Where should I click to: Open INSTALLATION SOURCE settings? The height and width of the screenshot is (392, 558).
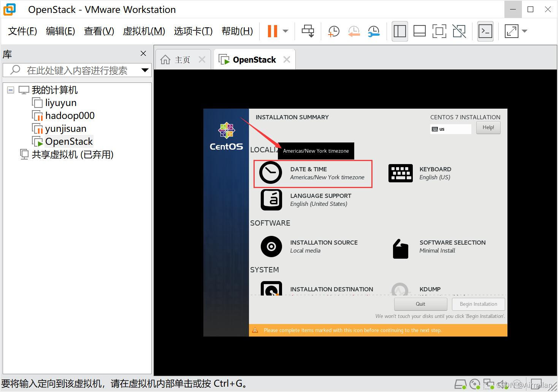click(x=309, y=247)
